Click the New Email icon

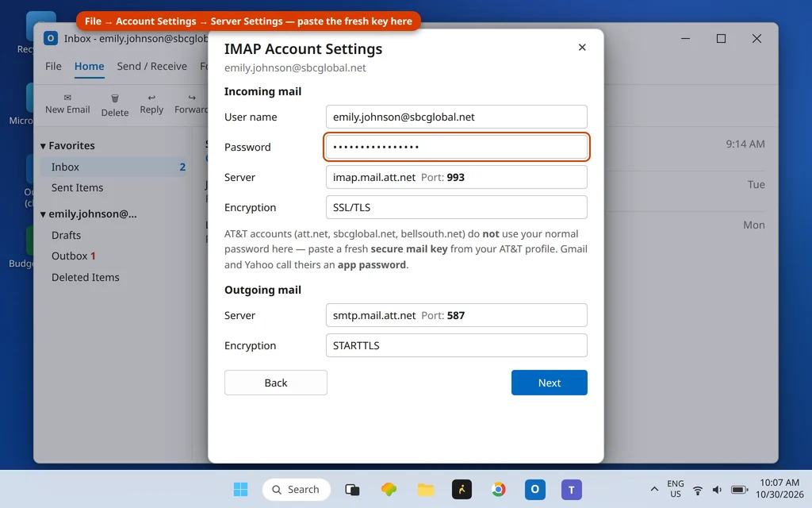[67, 98]
